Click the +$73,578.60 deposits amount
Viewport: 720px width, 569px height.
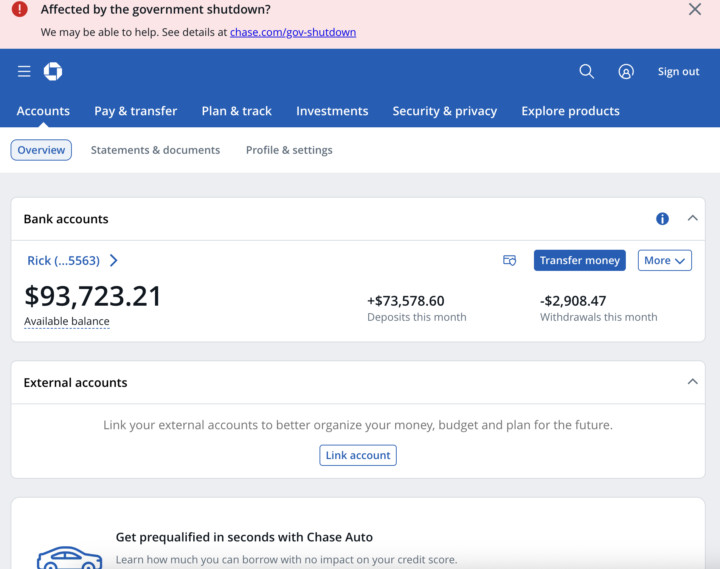click(405, 301)
